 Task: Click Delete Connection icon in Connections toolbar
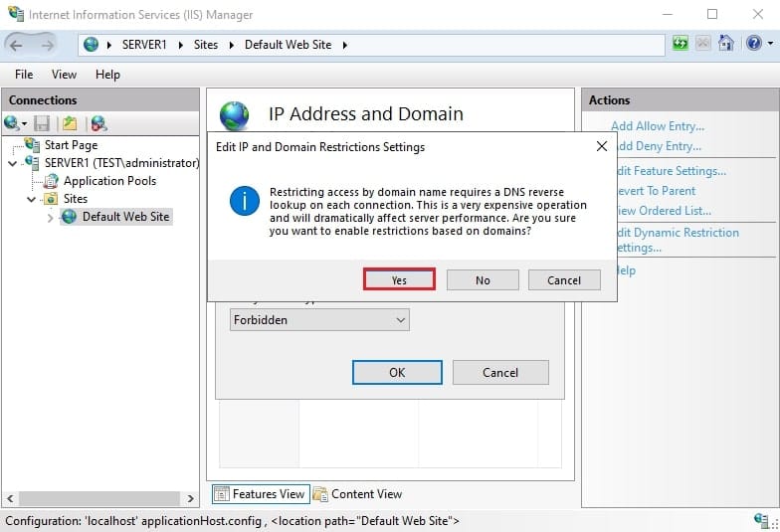(x=99, y=123)
